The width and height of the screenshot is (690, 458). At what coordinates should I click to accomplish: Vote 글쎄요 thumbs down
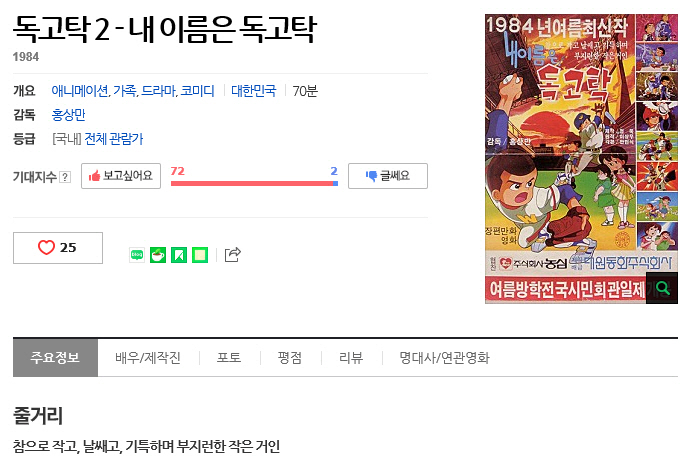tap(387, 176)
